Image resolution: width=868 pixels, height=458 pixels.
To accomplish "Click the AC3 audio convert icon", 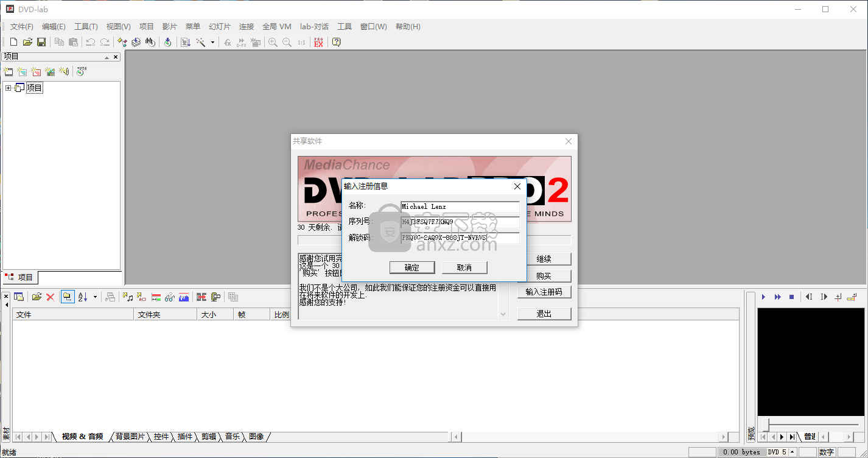I will (142, 297).
